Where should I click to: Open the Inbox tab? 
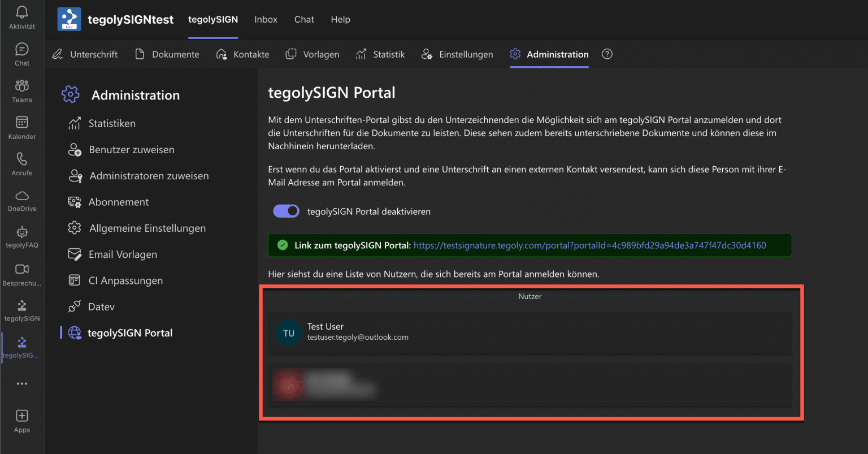266,19
